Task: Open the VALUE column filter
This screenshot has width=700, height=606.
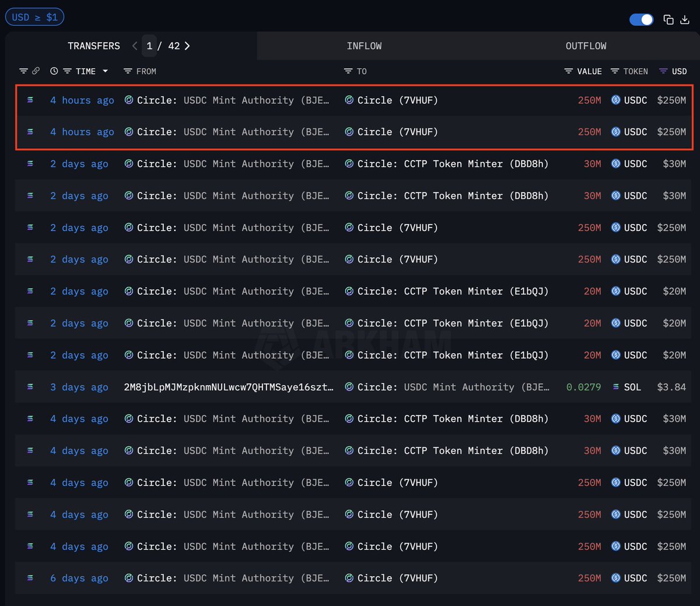Action: [x=568, y=71]
